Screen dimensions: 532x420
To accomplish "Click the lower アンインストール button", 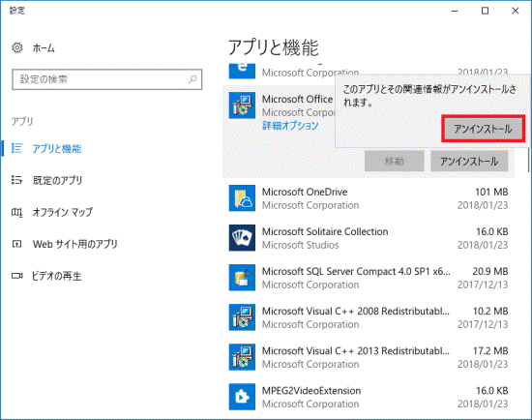I will tap(469, 162).
